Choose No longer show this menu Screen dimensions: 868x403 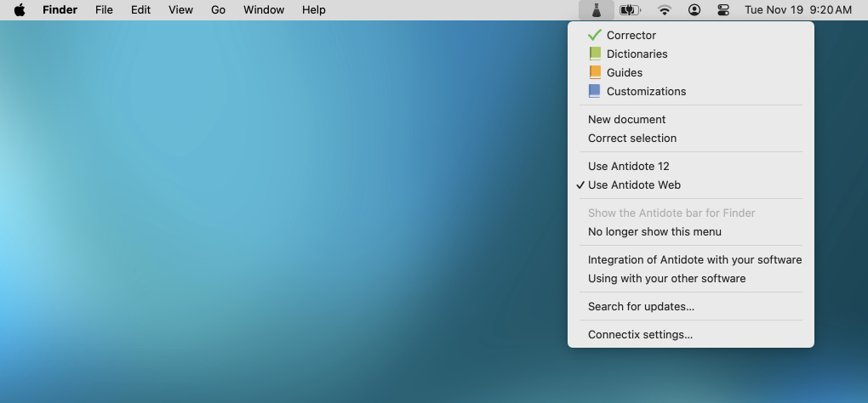click(654, 232)
